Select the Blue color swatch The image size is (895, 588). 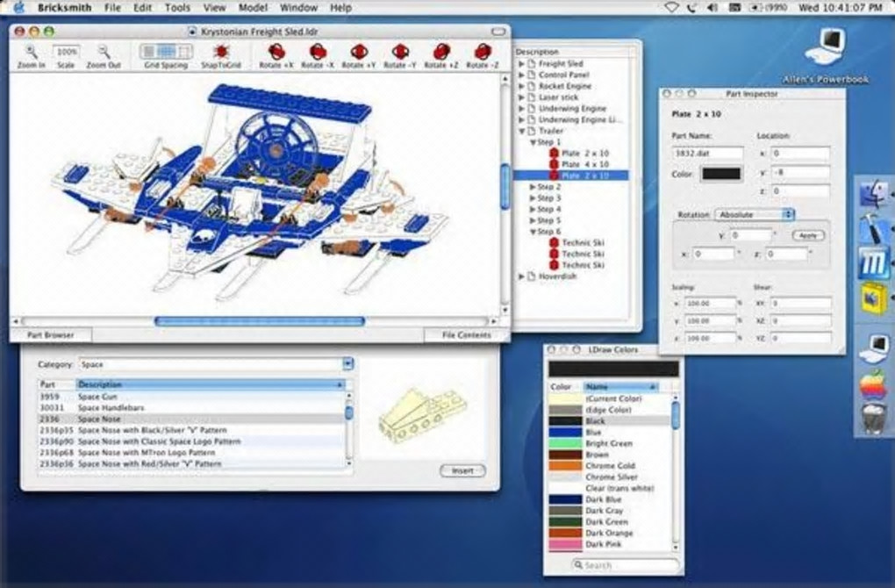(x=565, y=432)
